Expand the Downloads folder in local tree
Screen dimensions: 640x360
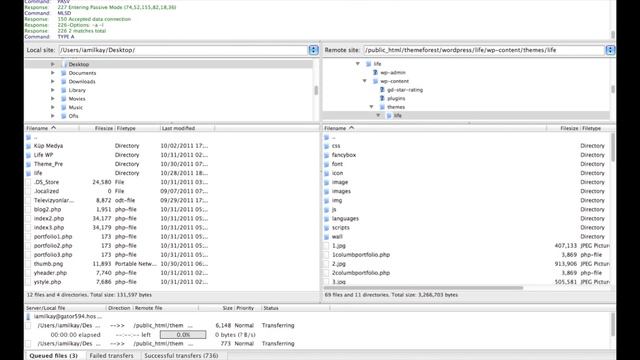click(x=53, y=81)
